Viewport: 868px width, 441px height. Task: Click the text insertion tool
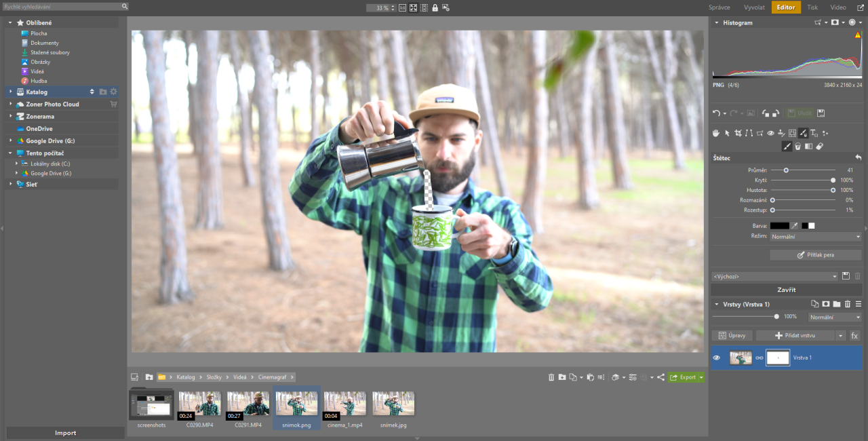814,134
